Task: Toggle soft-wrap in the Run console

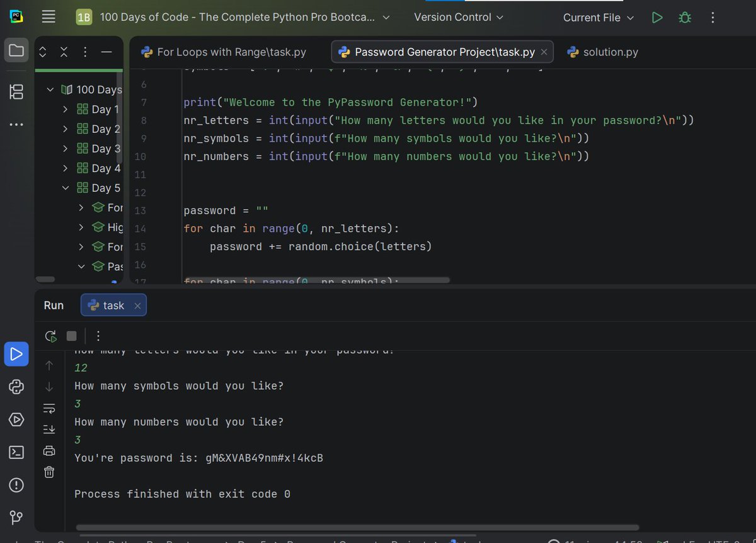Action: [49, 408]
